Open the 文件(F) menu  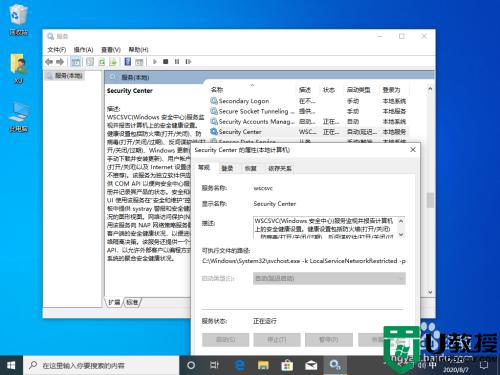click(57, 50)
